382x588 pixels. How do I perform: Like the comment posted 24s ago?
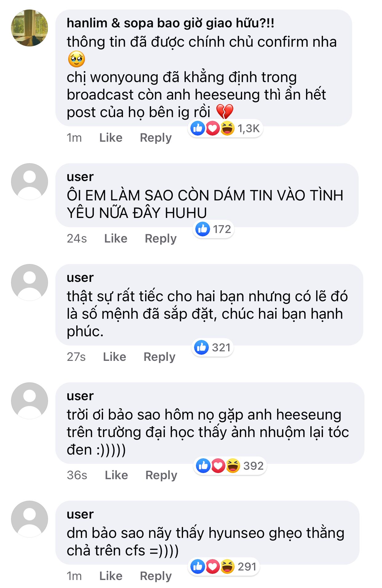click(116, 238)
